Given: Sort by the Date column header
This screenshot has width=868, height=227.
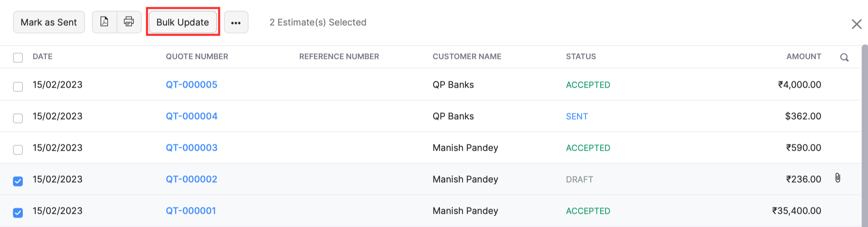Looking at the screenshot, I should 42,56.
